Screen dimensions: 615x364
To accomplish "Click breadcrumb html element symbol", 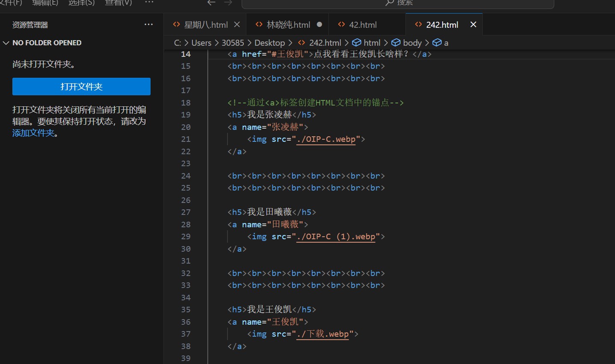I will [x=366, y=43].
